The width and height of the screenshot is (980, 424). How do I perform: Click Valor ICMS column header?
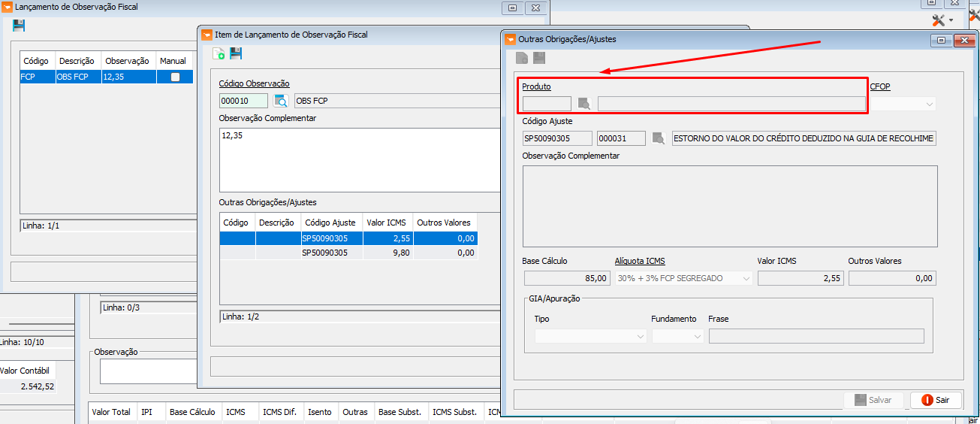click(x=387, y=223)
